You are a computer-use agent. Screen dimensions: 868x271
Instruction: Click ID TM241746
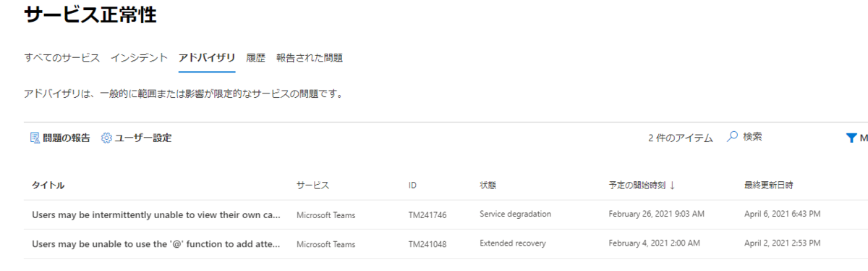(x=427, y=215)
